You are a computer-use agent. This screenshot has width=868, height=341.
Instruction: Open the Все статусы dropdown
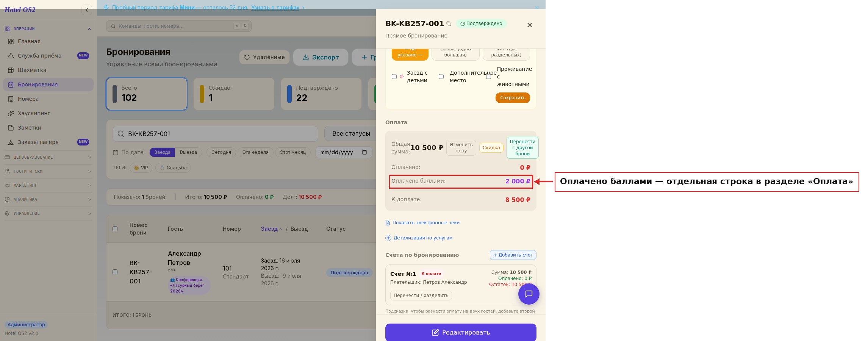coord(351,133)
